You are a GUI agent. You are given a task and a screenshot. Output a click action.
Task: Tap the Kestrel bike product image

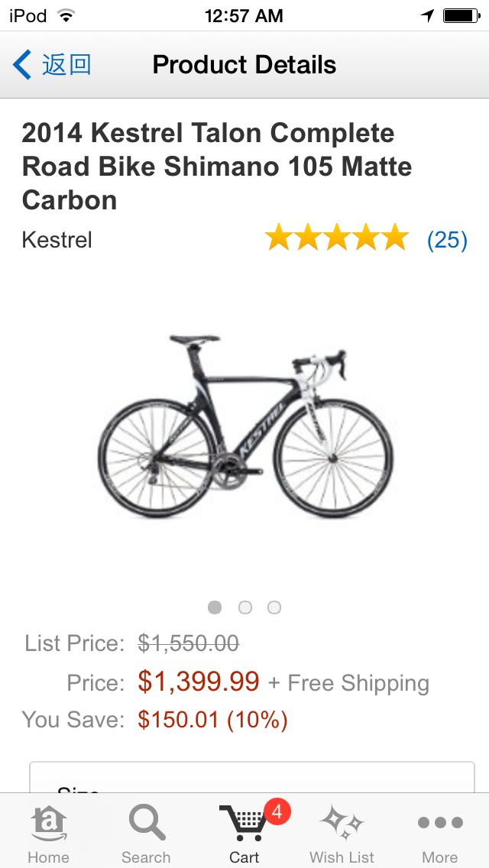(245, 426)
